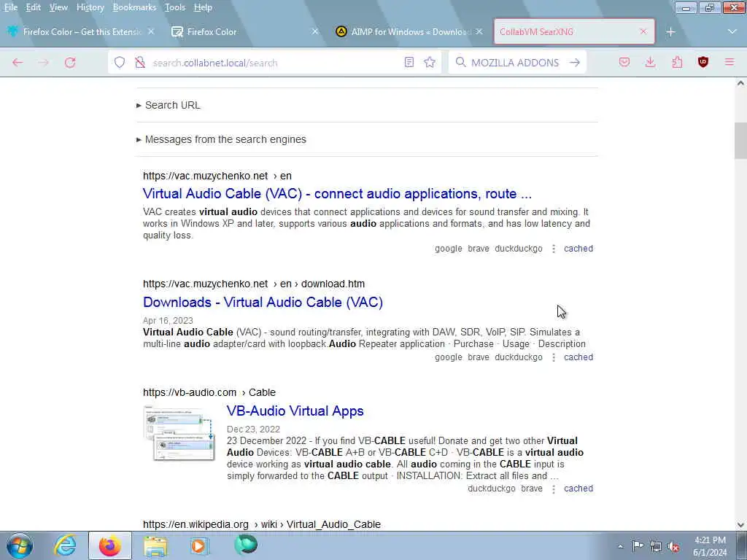Toggle Reader View icon in address bar

click(409, 63)
